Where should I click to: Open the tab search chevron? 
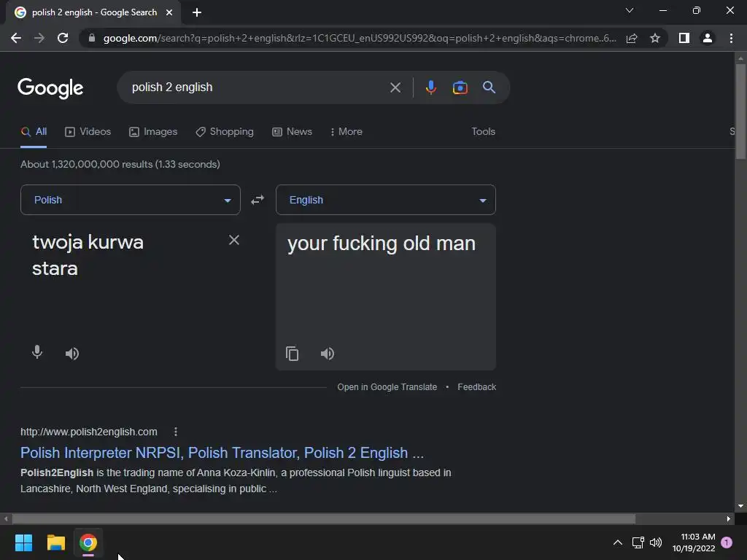[630, 10]
